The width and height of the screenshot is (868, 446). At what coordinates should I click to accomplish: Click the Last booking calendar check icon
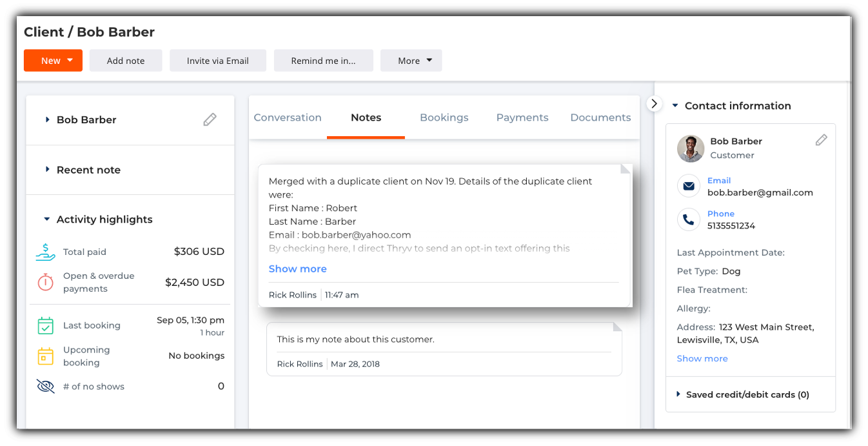(45, 325)
